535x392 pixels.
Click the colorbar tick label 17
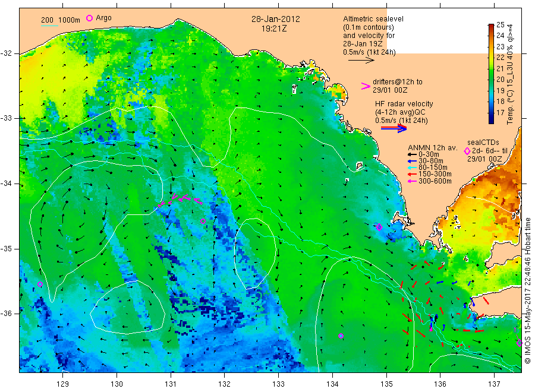(x=500, y=112)
